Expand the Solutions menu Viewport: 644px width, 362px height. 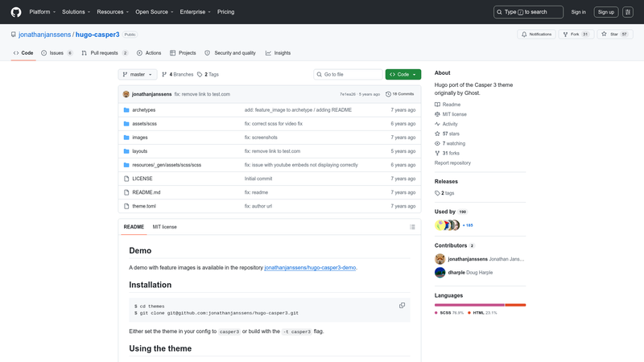76,12
